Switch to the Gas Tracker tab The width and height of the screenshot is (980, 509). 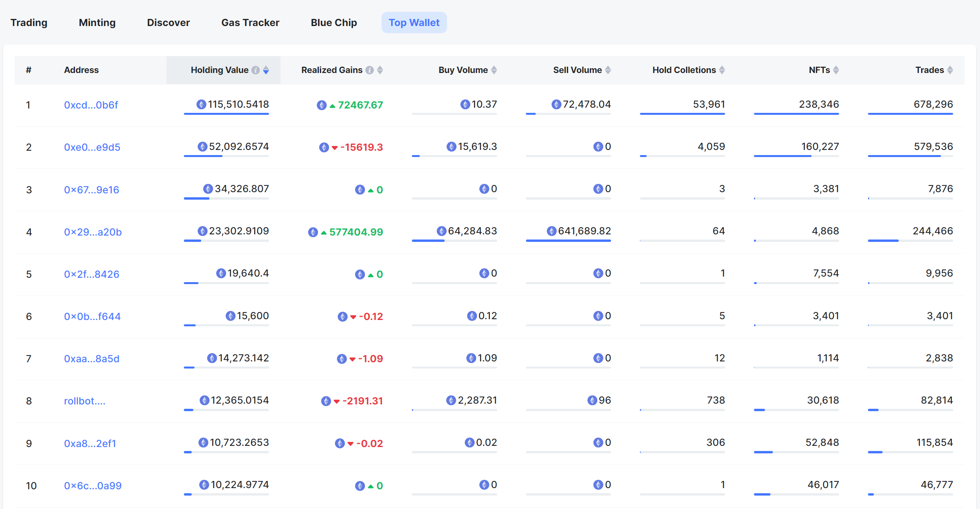click(x=250, y=22)
